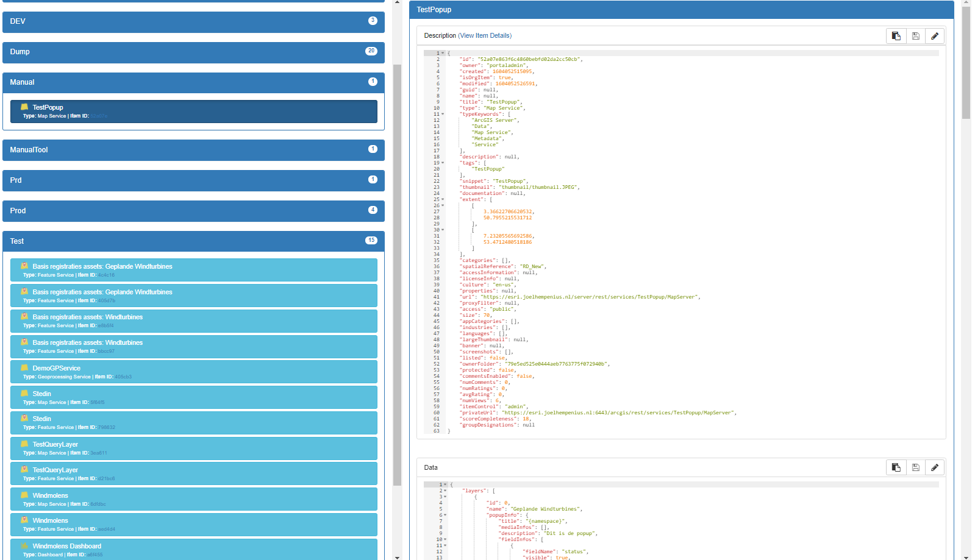Copy the Data section JSON
The height and width of the screenshot is (560, 975).
pos(896,467)
